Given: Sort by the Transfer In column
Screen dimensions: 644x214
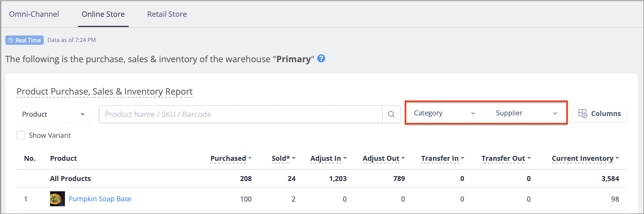Looking at the screenshot, I should (443, 158).
